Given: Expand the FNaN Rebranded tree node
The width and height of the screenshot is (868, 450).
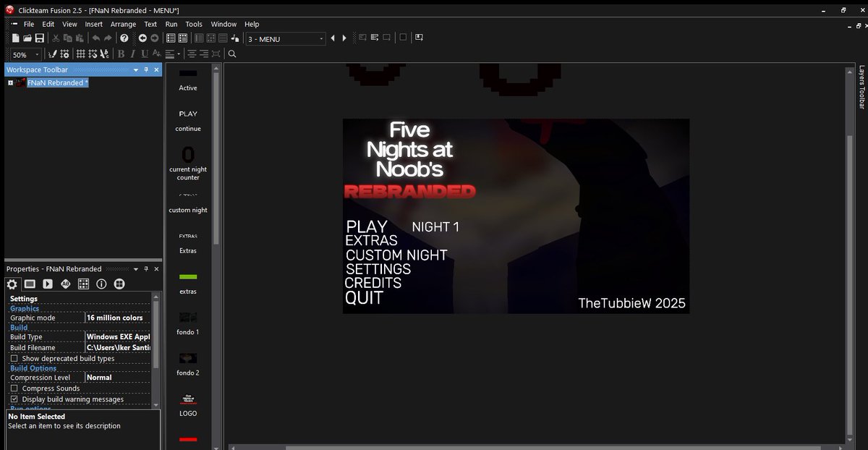Looking at the screenshot, I should point(10,82).
